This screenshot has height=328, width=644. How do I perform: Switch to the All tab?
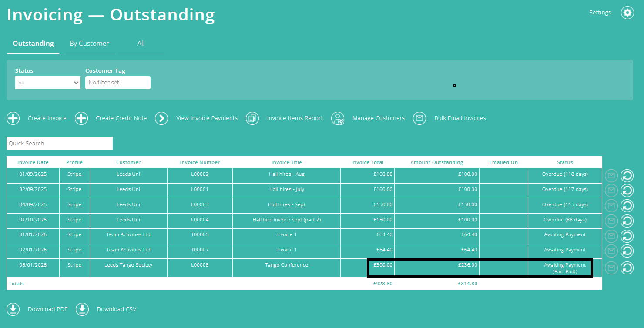coord(141,43)
